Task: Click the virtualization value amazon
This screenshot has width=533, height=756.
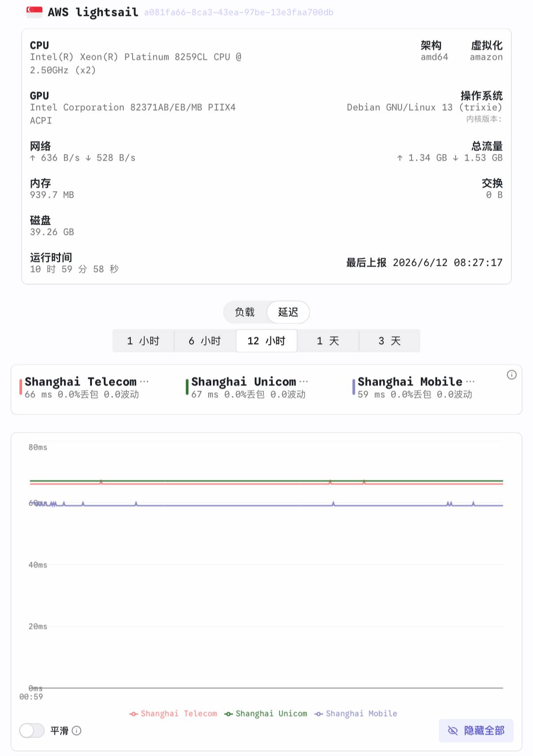Action: (x=486, y=57)
